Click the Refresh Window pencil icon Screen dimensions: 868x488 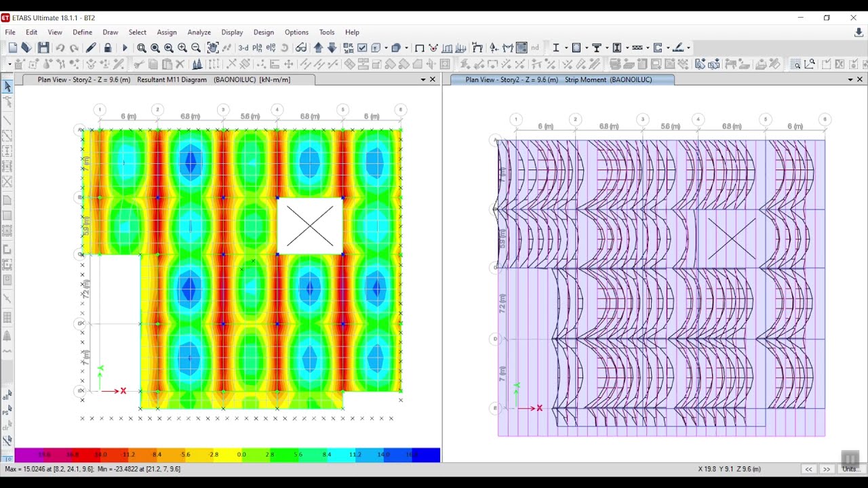pos(90,47)
